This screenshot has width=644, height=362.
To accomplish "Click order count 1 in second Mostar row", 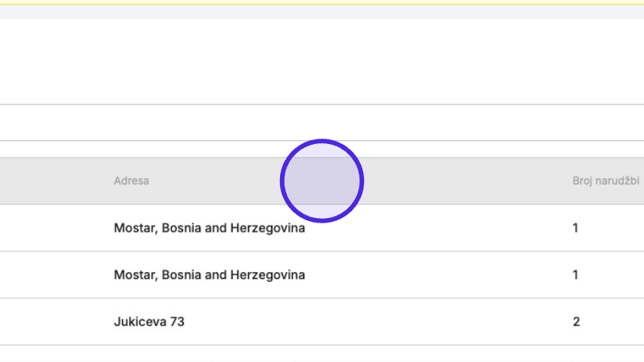I will 575,274.
